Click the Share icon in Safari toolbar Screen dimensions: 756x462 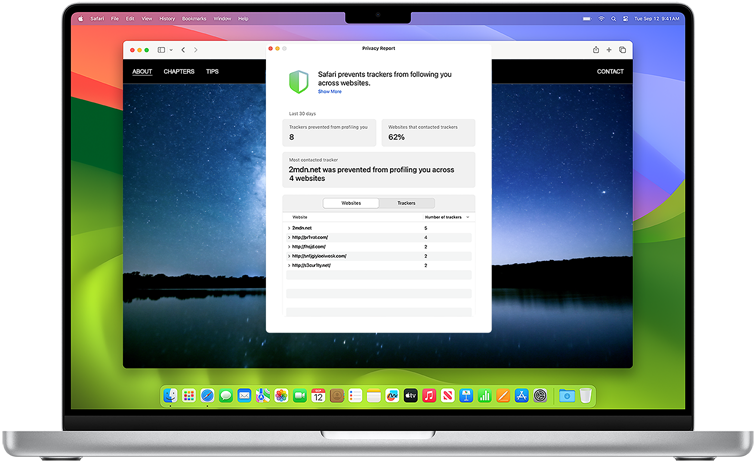(x=596, y=50)
